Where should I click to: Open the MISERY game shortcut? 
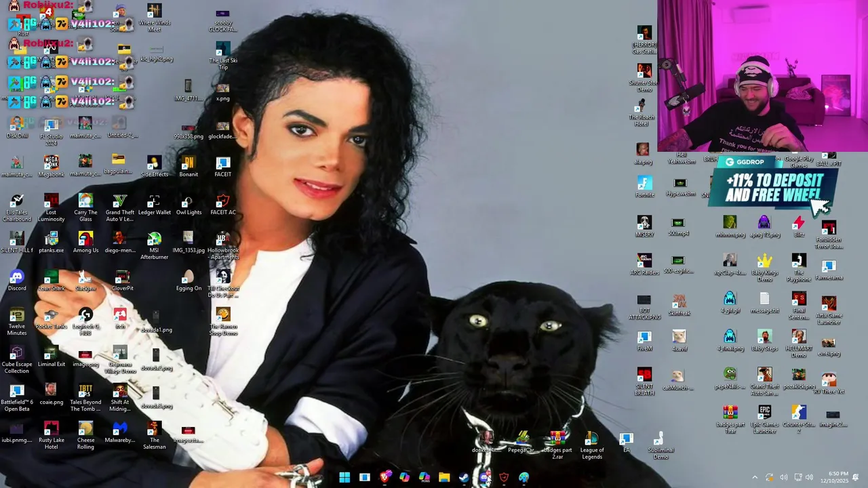[x=644, y=227]
